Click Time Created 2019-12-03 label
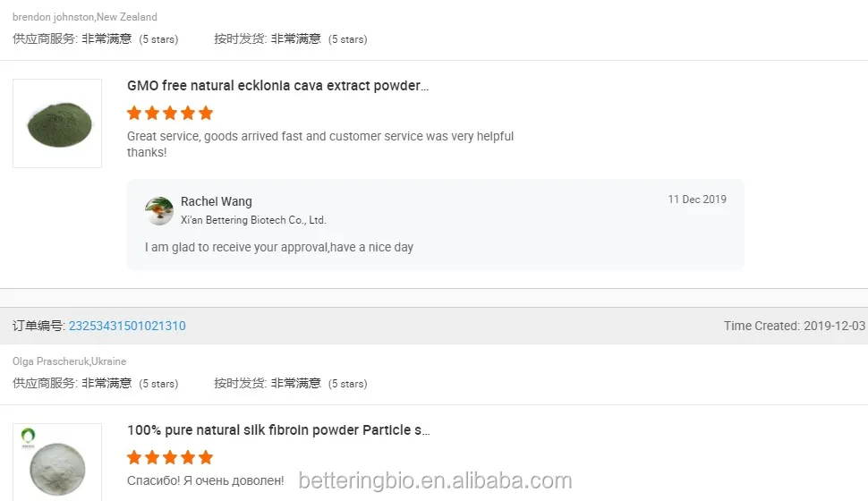Image resolution: width=868 pixels, height=501 pixels. point(795,326)
